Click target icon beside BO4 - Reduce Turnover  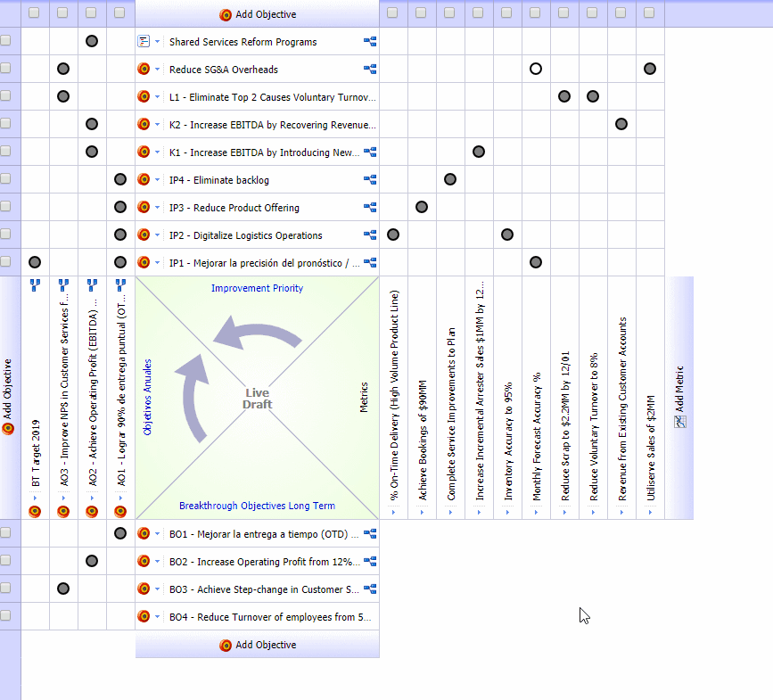coord(144,617)
